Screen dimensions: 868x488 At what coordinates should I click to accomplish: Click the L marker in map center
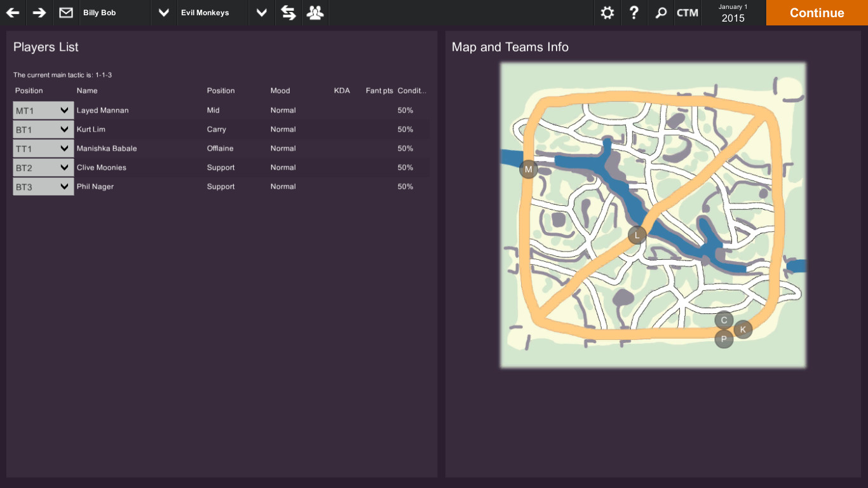click(x=637, y=234)
